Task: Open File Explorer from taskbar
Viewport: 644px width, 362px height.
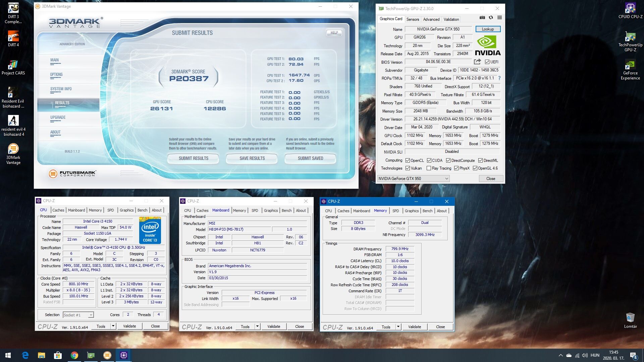Action: 42,355
